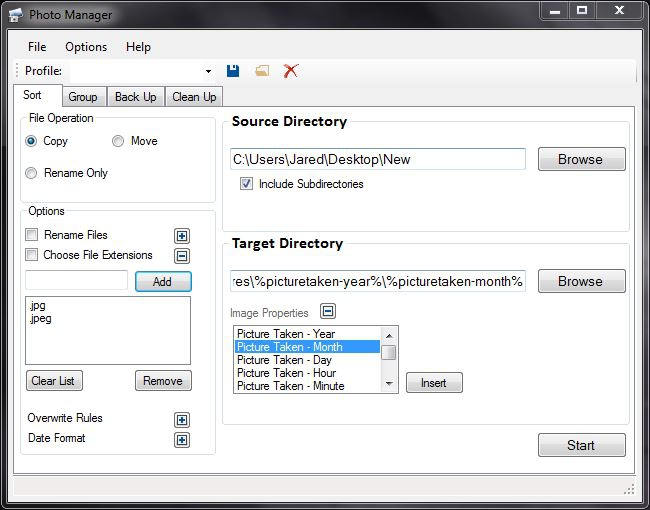Click Browse for Source Directory

(x=582, y=159)
